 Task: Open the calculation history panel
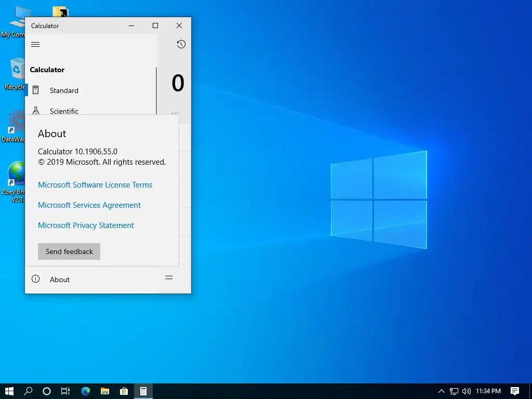click(x=181, y=44)
